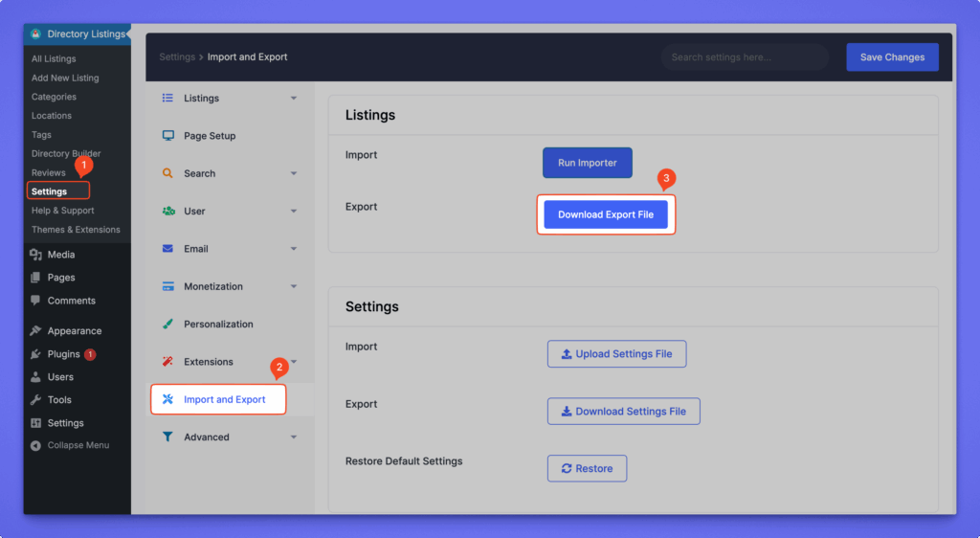
Task: Open Import and Export settings tab
Action: [x=224, y=399]
